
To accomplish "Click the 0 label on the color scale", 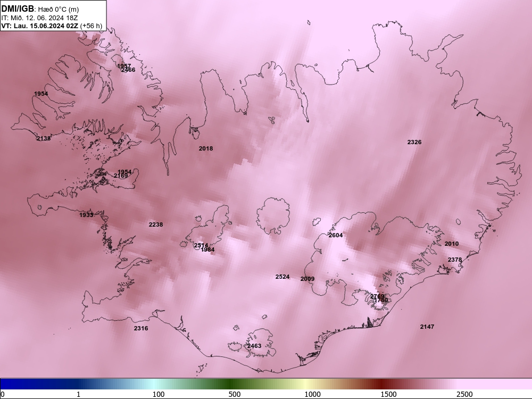I will (3, 394).
